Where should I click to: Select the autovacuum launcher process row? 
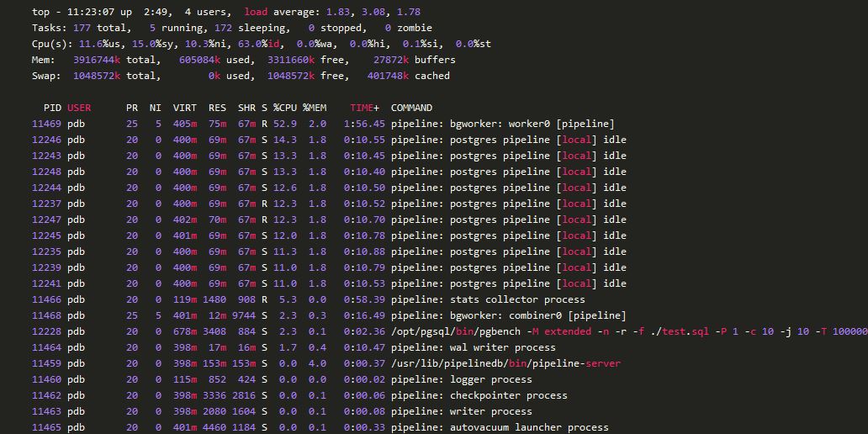pyautogui.click(x=500, y=427)
